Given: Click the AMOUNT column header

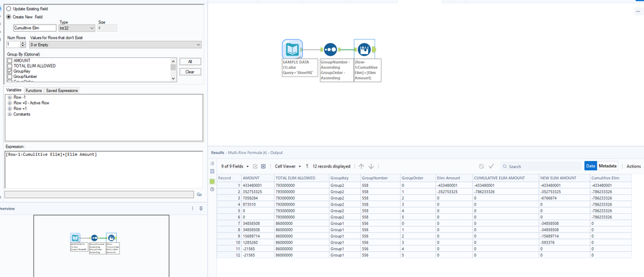Looking at the screenshot, I should click(x=257, y=178).
